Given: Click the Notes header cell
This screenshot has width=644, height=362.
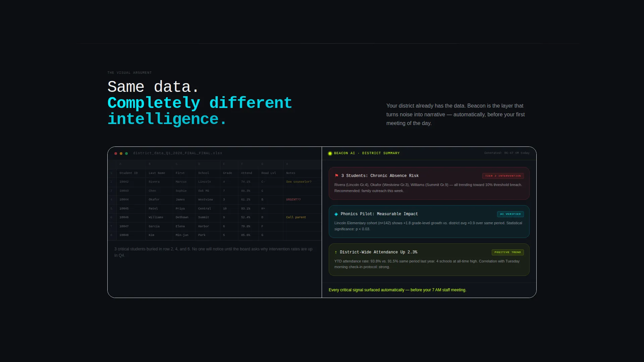Looking at the screenshot, I should coord(302,173).
